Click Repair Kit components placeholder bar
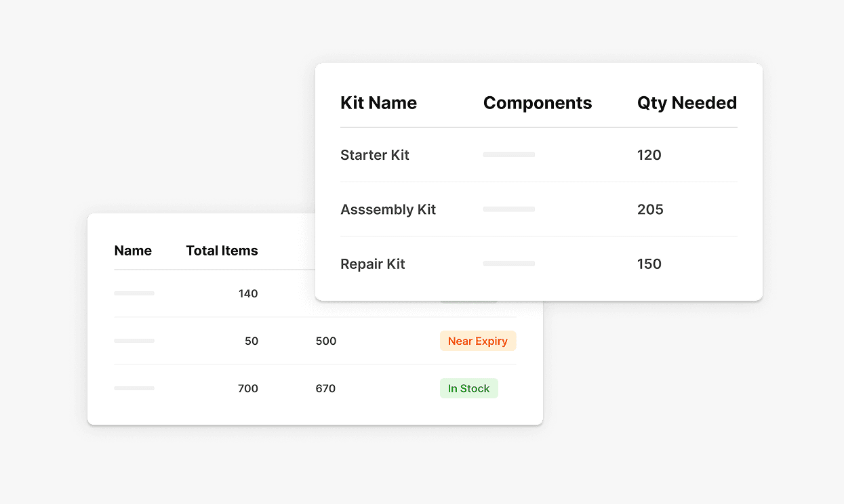 [x=509, y=264]
